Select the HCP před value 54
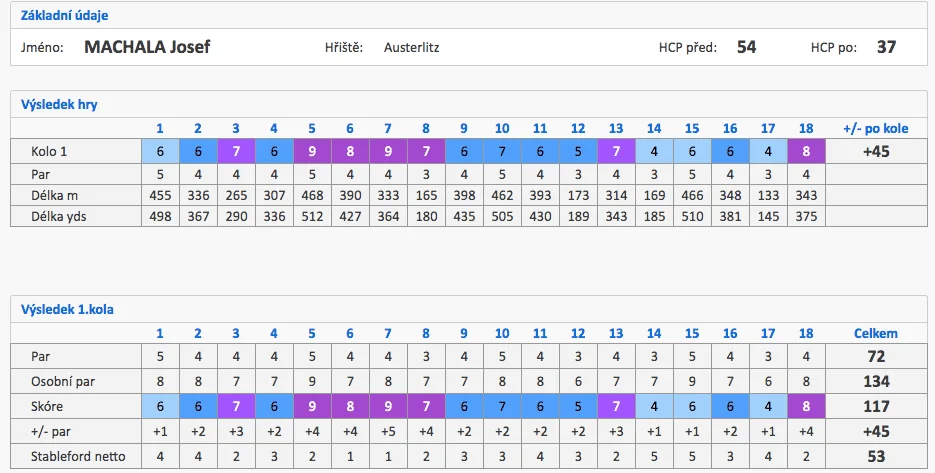Image resolution: width=935 pixels, height=473 pixels. coord(747,47)
